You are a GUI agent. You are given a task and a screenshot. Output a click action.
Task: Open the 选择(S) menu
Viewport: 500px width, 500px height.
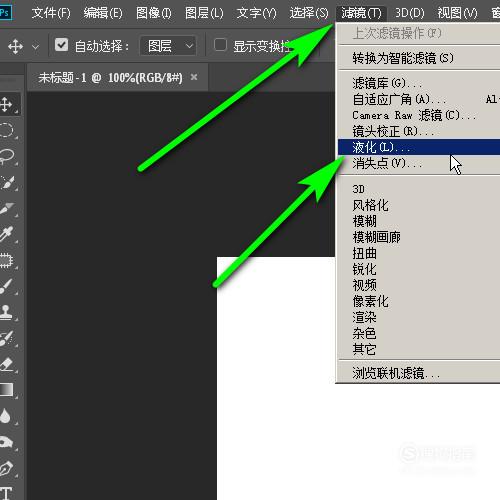(x=309, y=13)
